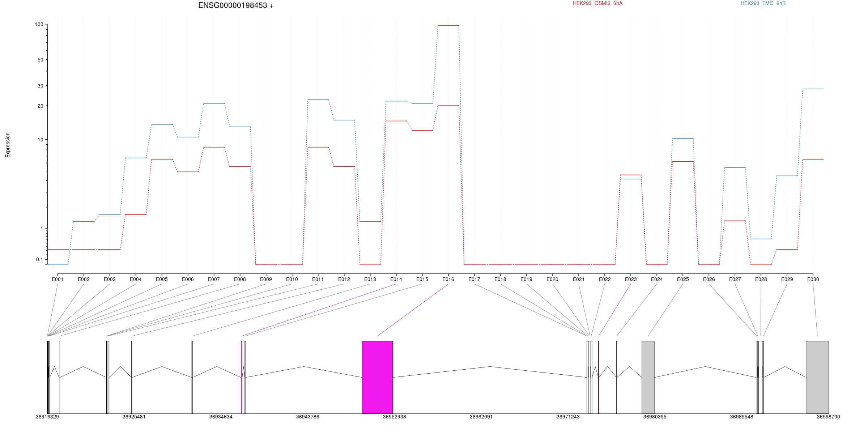Select the HEK293_OSMI2_6hA legend label

(x=597, y=3)
